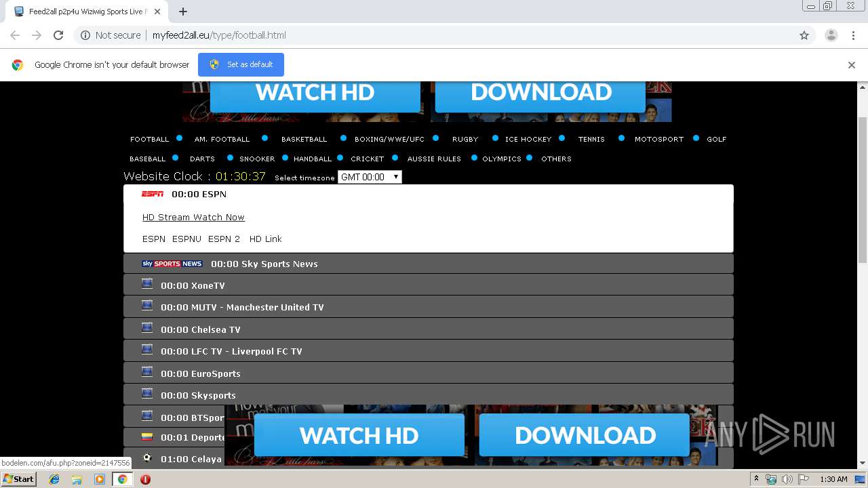
Task: Expand the 00:00 XoneTV row
Action: [x=429, y=285]
